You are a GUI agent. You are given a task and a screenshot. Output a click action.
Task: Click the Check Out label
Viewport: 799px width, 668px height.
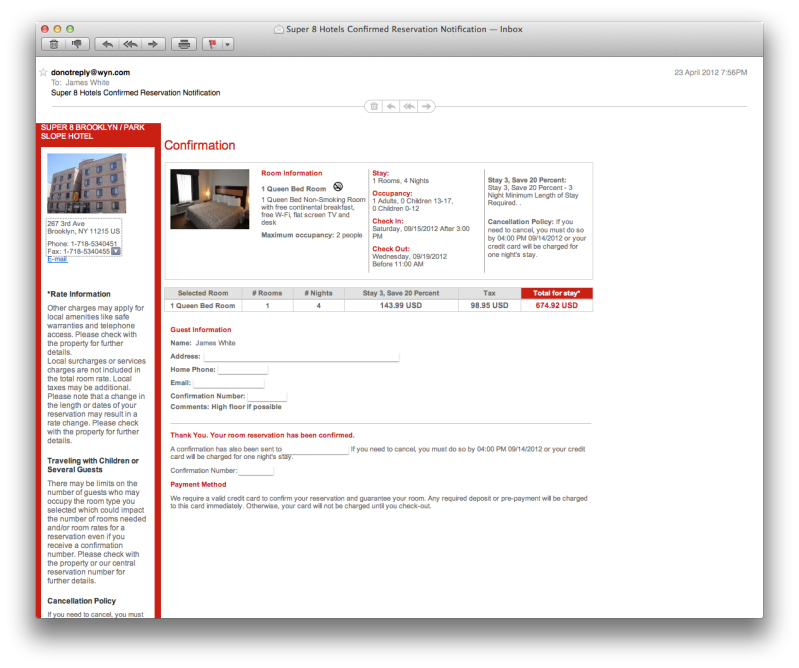tap(391, 249)
